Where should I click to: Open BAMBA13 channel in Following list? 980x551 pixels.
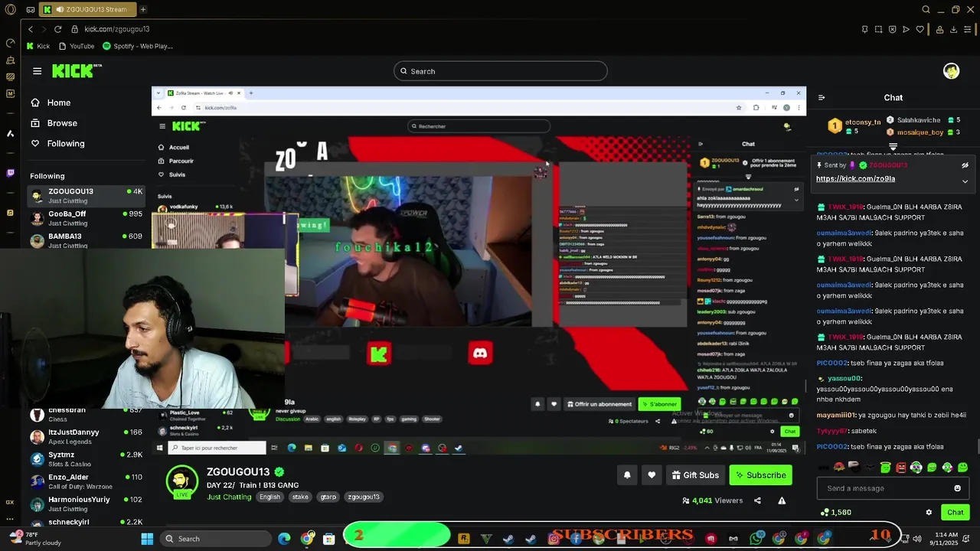(86, 240)
